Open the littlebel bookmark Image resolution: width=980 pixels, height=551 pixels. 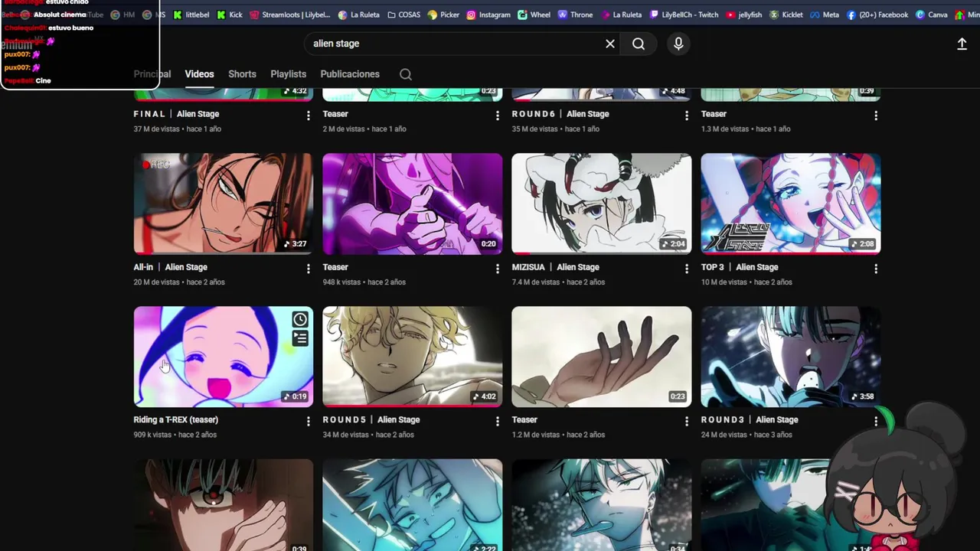[191, 15]
